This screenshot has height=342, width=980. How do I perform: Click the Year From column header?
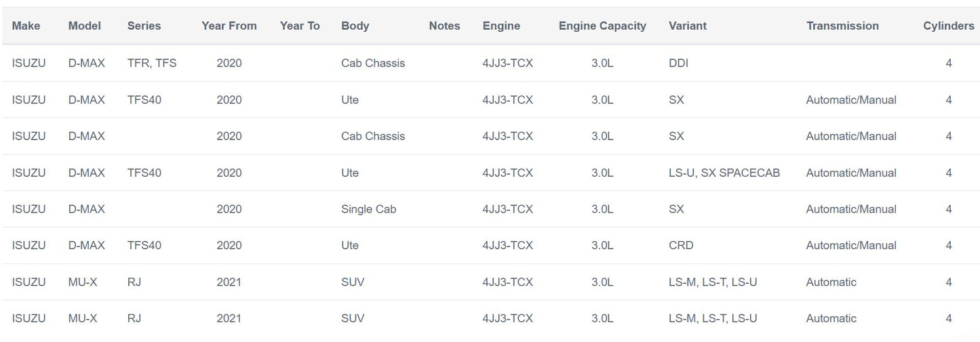[229, 26]
